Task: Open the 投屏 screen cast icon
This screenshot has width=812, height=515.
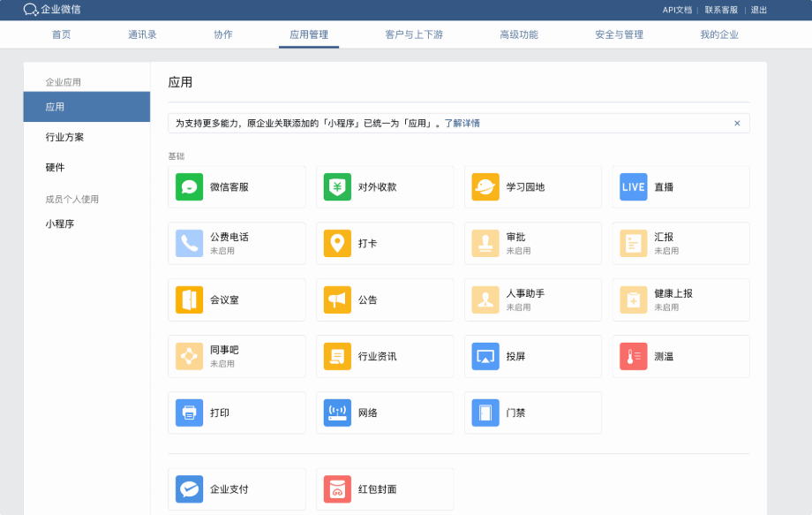Action: pos(485,357)
